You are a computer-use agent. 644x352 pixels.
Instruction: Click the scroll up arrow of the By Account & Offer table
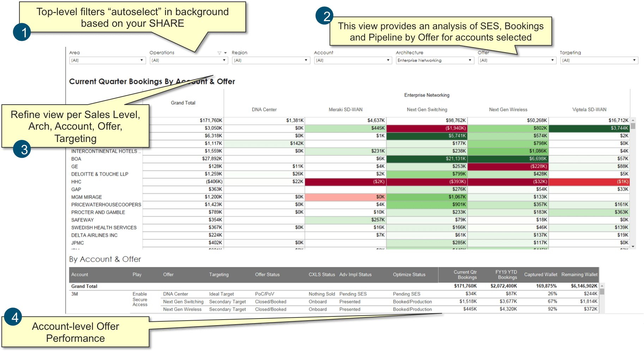pos(602,286)
